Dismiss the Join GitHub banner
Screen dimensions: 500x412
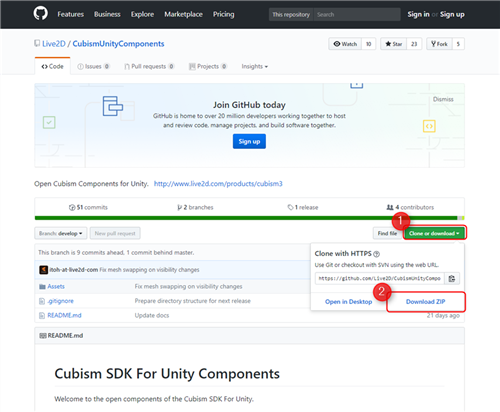pos(443,99)
